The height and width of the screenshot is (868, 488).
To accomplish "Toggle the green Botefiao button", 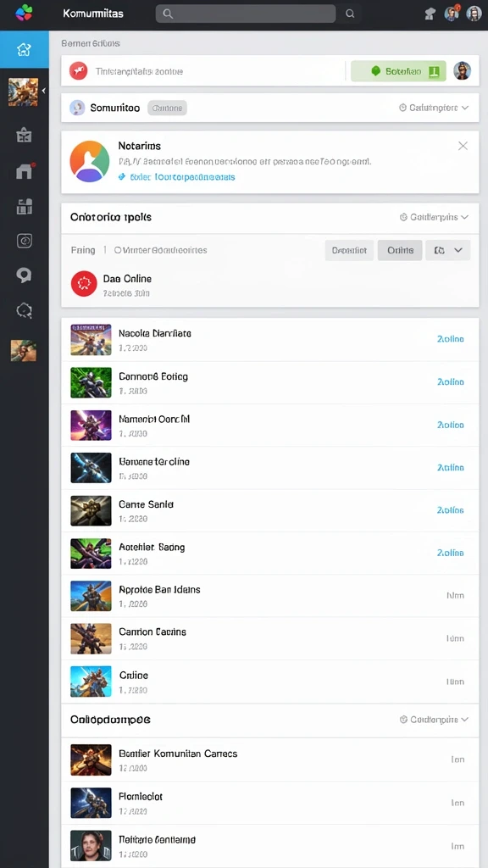I will 398,71.
